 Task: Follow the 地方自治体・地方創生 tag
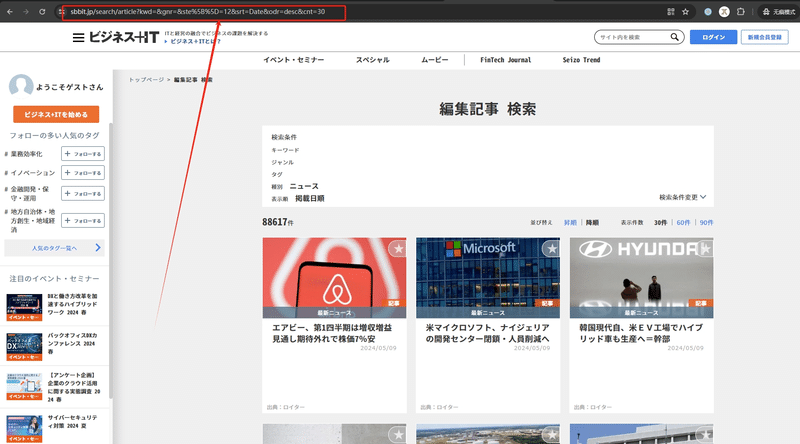pyautogui.click(x=83, y=220)
